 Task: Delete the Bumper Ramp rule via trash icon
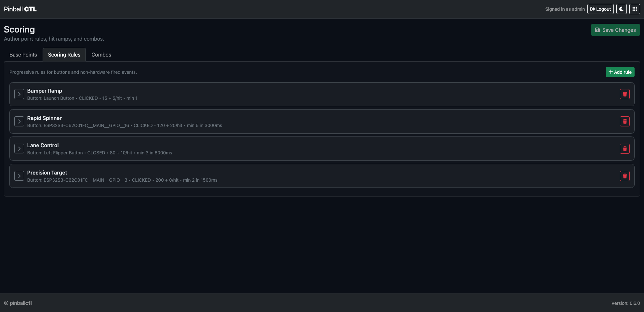click(624, 94)
